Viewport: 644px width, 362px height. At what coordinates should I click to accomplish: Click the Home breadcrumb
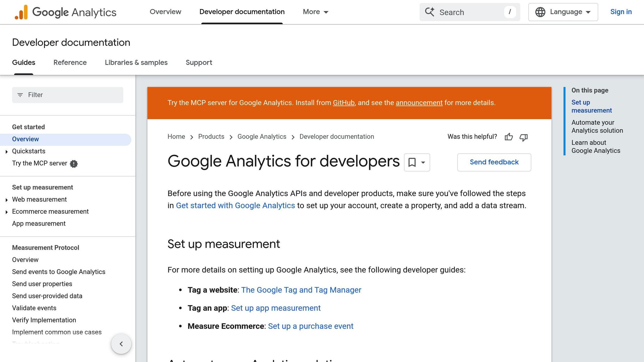coord(176,137)
